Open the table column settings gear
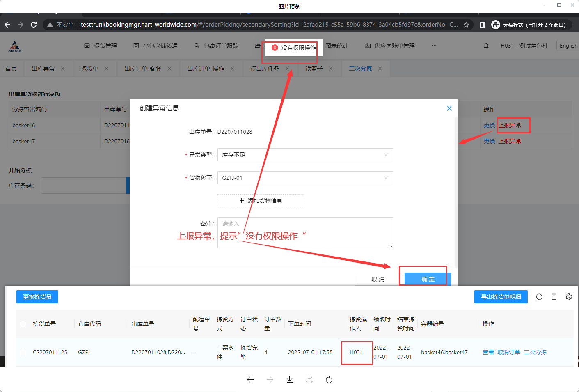The height and width of the screenshot is (392, 579). tap(569, 297)
